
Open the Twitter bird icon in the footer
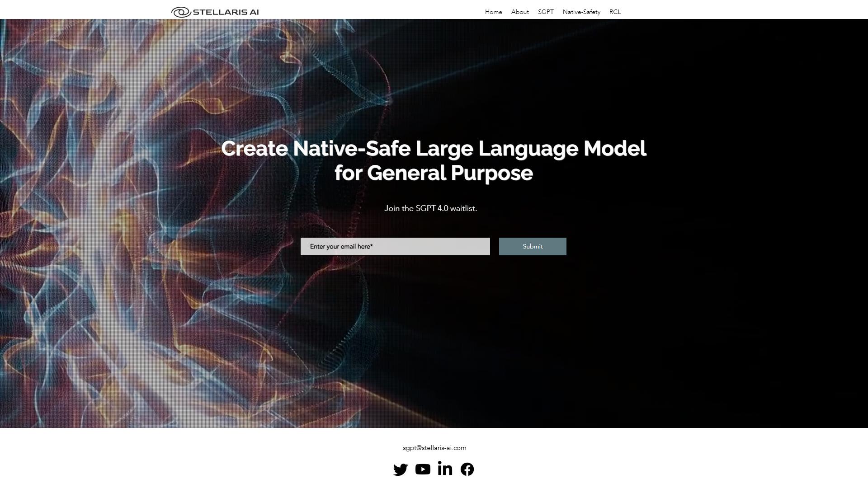[x=400, y=469]
